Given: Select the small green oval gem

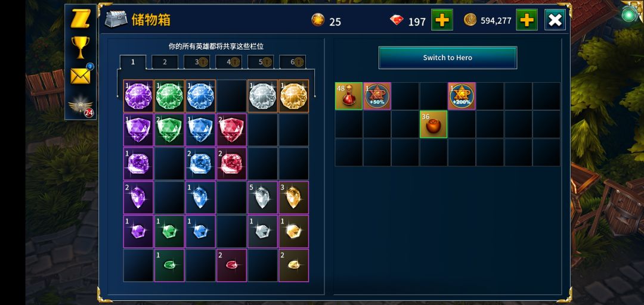Looking at the screenshot, I should pos(169,265).
